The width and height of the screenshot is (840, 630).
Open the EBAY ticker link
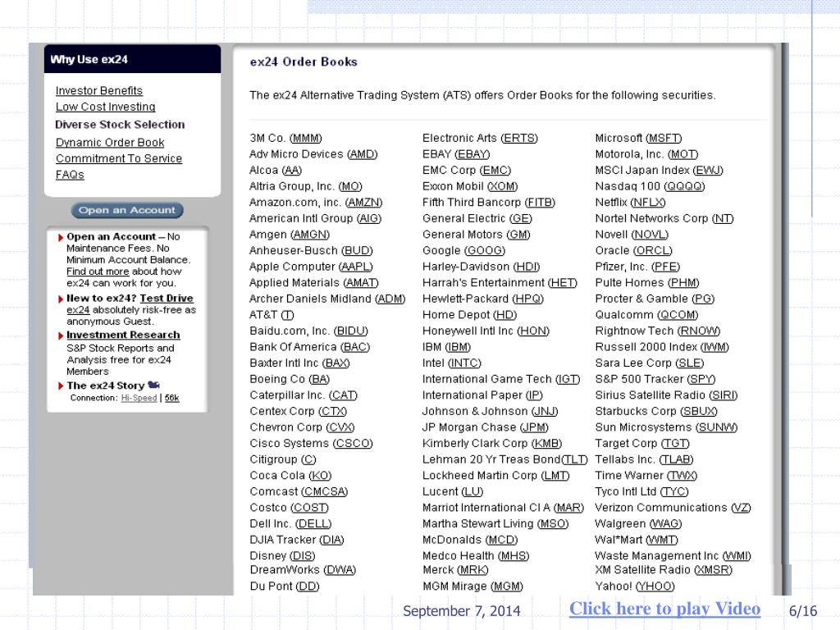coord(472,154)
